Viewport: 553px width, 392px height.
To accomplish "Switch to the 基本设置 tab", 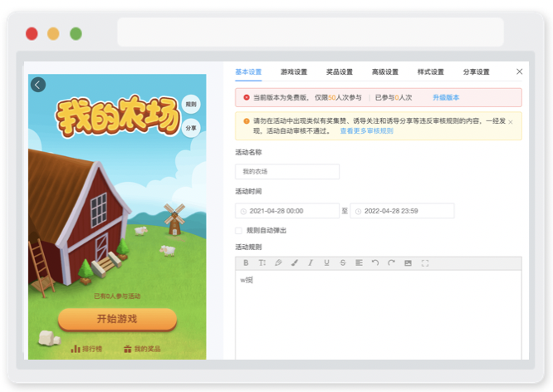I will (x=248, y=72).
